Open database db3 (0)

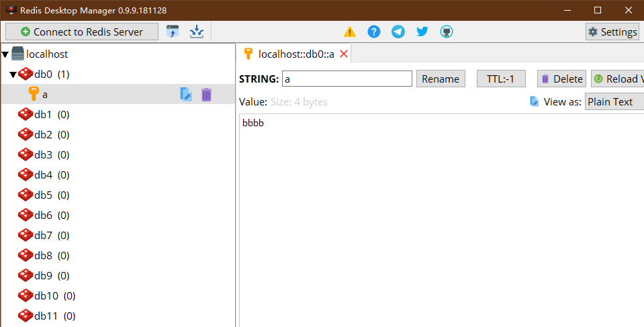[51, 155]
